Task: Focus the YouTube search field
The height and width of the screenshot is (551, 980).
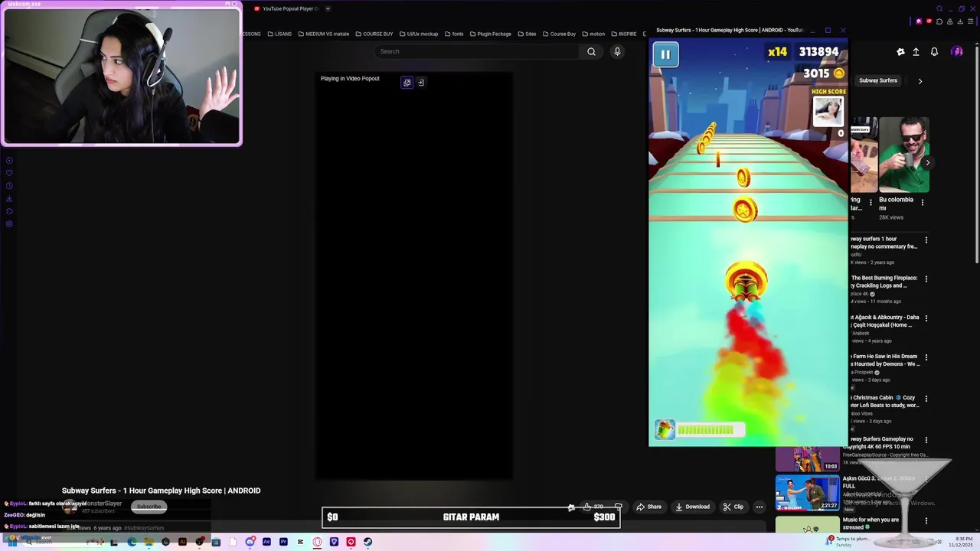Action: 477,51
